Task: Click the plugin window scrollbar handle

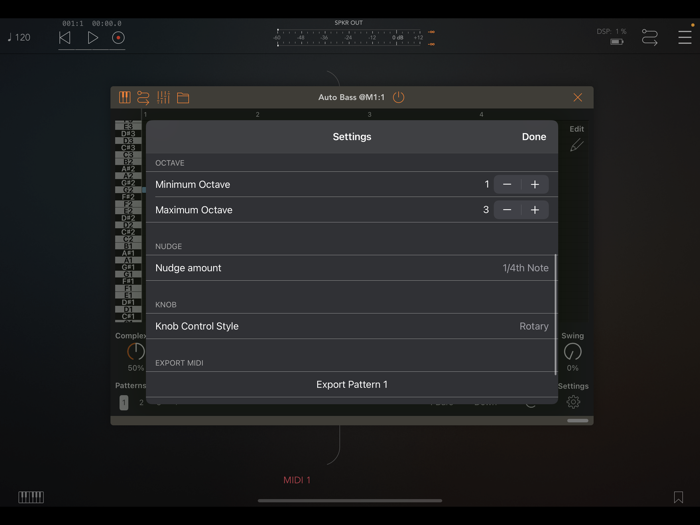Action: coord(578,421)
